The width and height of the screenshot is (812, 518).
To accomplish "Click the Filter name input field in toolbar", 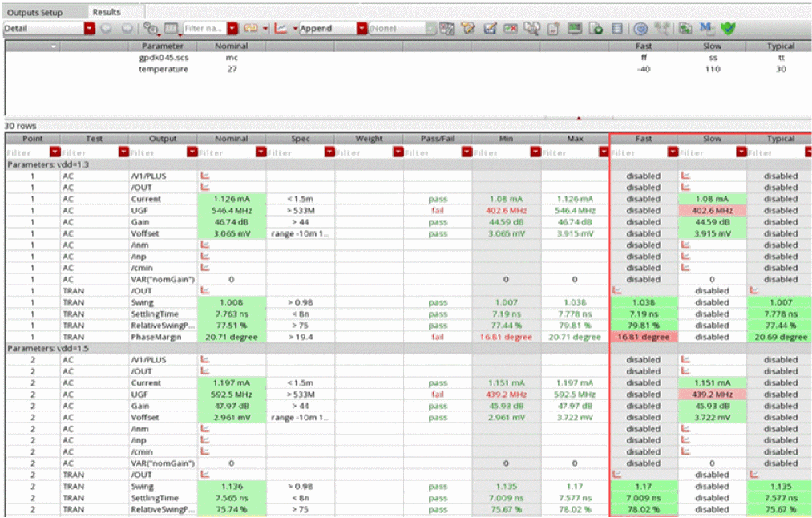I will 204,28.
